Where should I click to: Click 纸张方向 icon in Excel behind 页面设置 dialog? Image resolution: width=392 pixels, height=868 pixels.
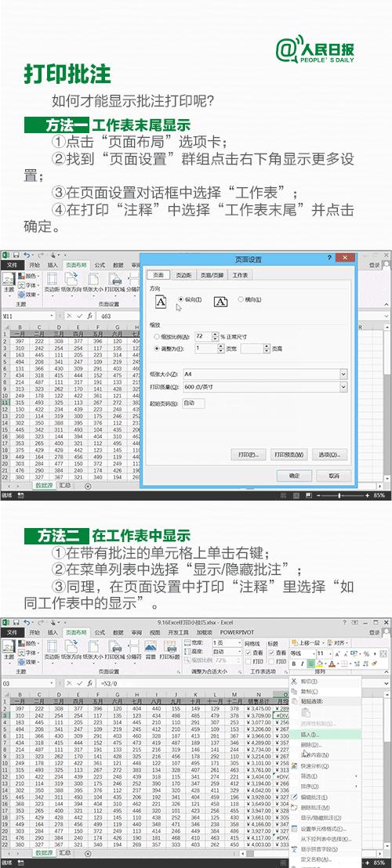pos(71,278)
